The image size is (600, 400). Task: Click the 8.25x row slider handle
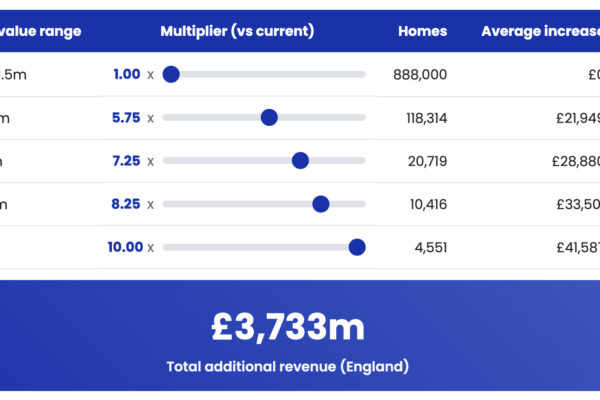[x=321, y=204]
